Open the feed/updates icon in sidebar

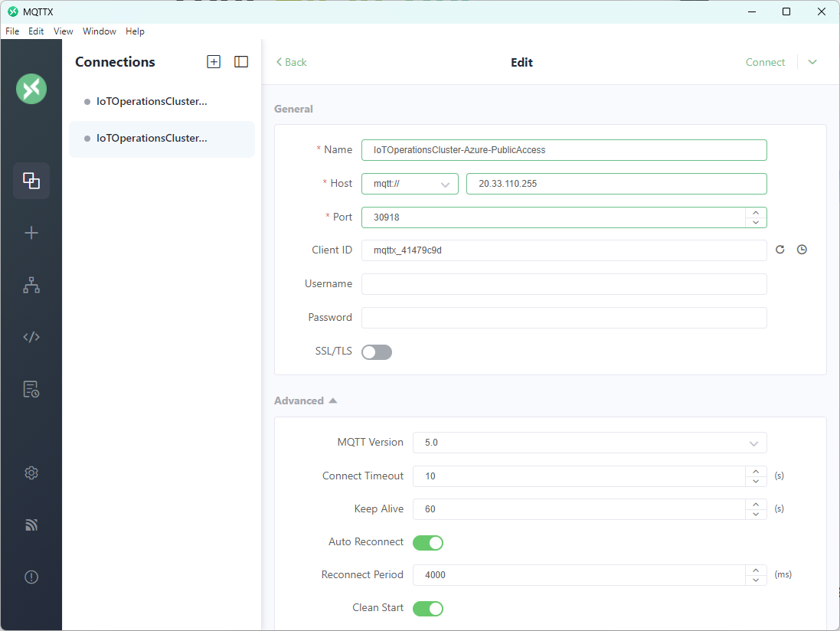31,525
